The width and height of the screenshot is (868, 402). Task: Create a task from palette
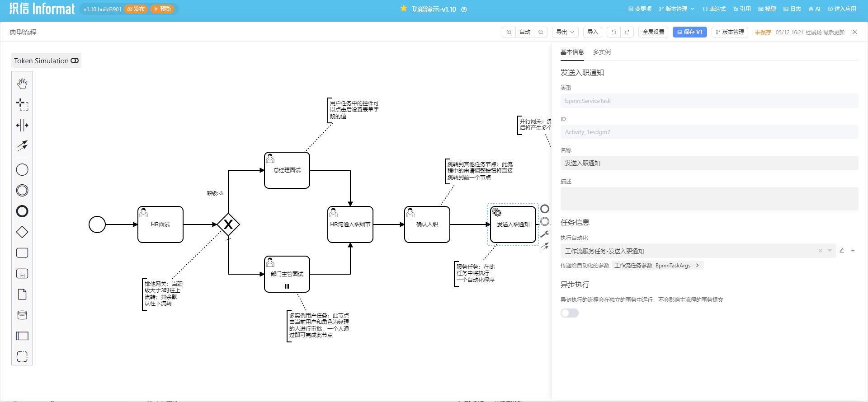coord(22,253)
